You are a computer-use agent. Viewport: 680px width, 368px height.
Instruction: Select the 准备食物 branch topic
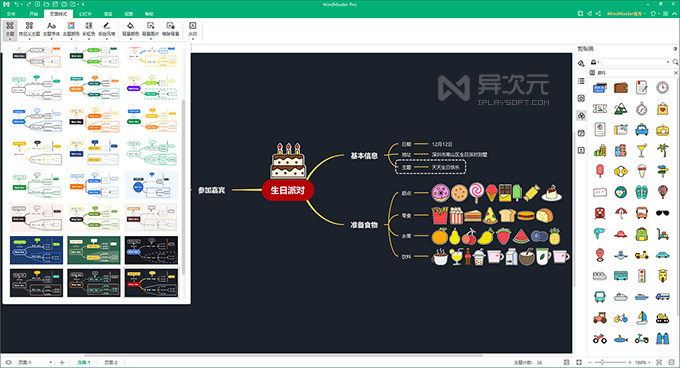pyautogui.click(x=364, y=225)
